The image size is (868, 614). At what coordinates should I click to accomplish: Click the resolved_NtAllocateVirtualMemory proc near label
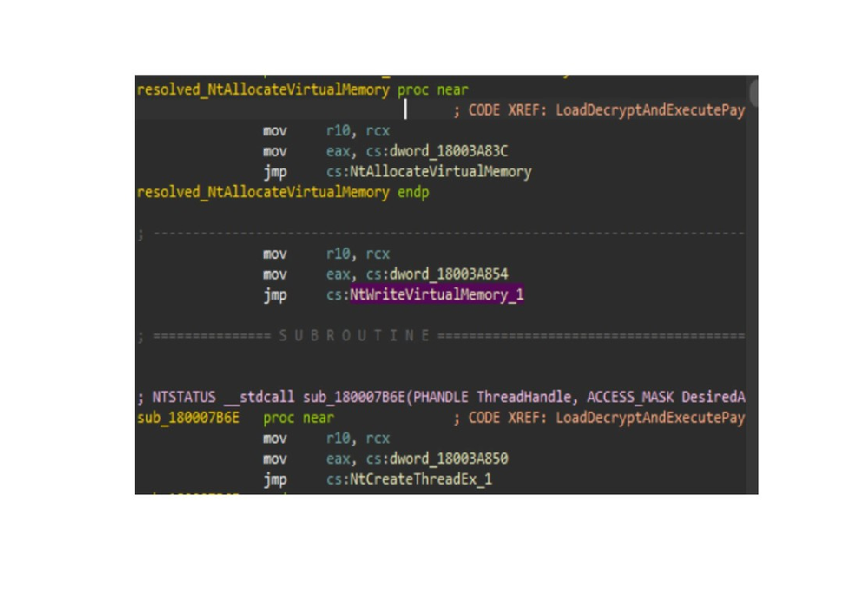coord(302,89)
